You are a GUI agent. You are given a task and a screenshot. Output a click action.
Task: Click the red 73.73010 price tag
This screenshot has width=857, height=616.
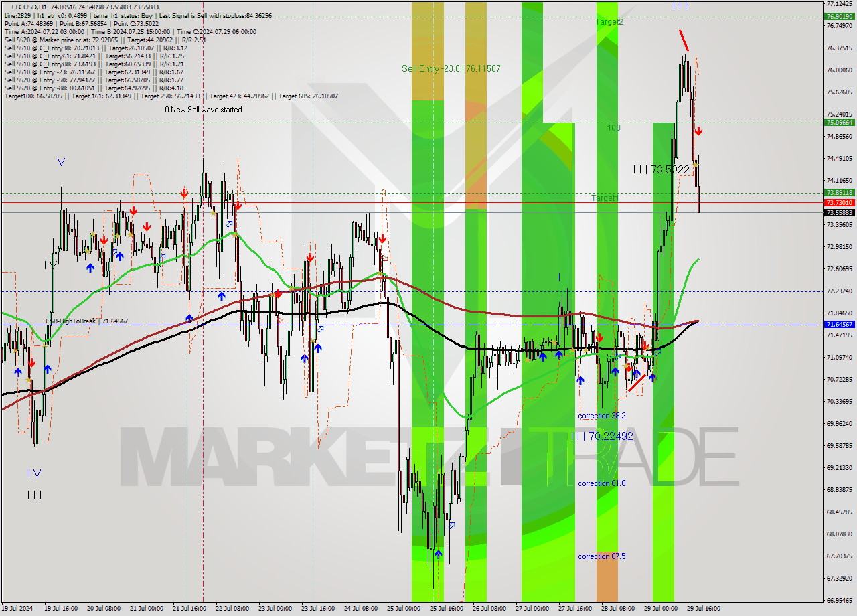point(839,202)
